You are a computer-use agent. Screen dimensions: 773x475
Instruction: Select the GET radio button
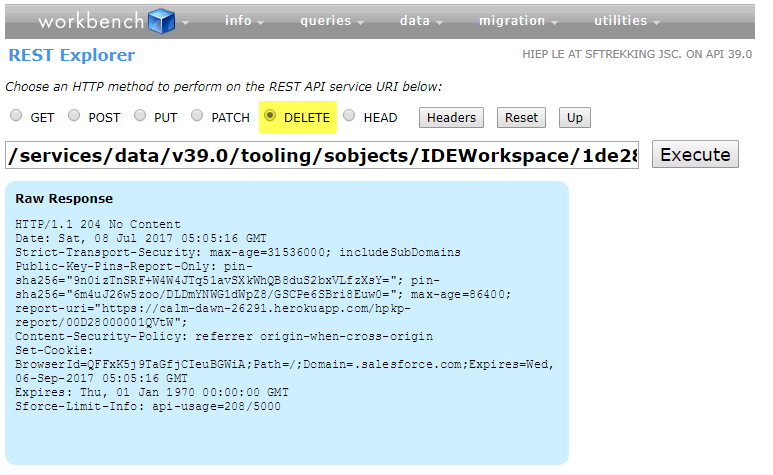point(16,116)
